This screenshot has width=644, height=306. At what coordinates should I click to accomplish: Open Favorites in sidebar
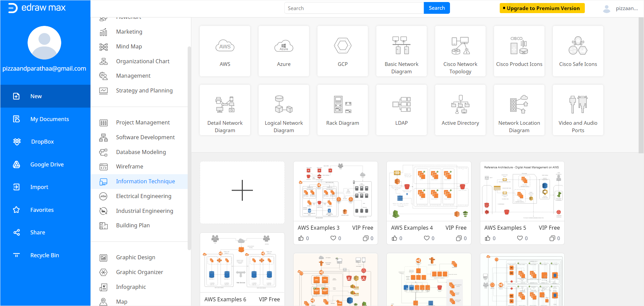click(45, 210)
